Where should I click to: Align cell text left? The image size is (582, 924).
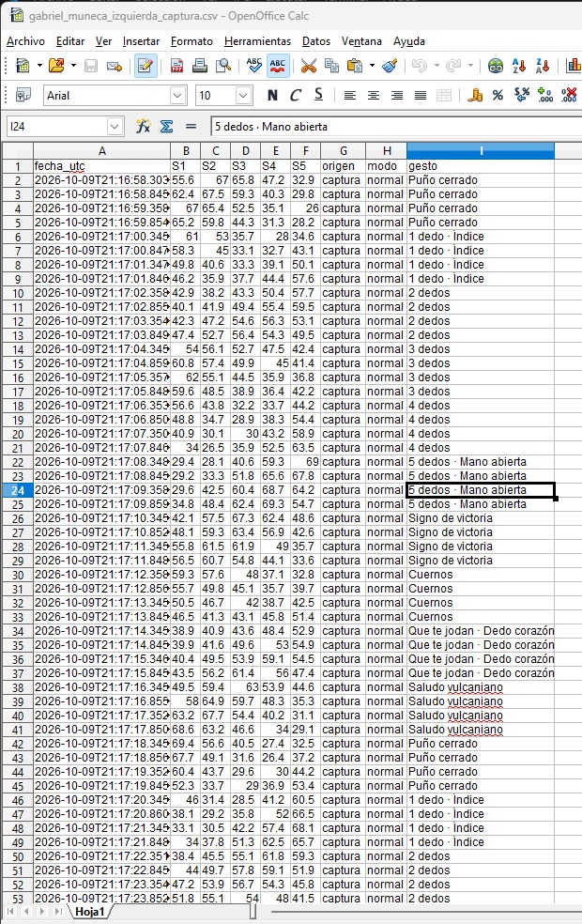[350, 95]
